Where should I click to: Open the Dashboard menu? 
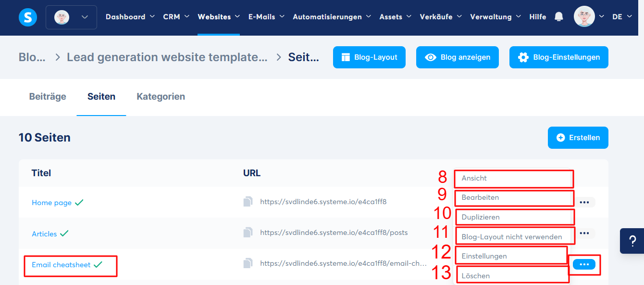[x=130, y=17]
